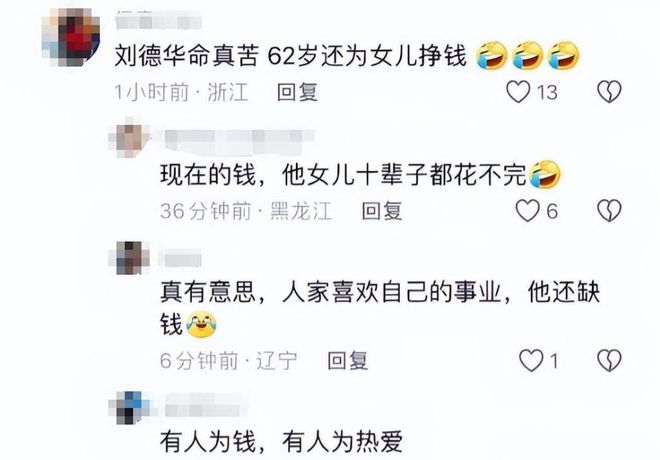
Task: Open avatar of the 黑龙江 commenter
Action: click(x=129, y=141)
